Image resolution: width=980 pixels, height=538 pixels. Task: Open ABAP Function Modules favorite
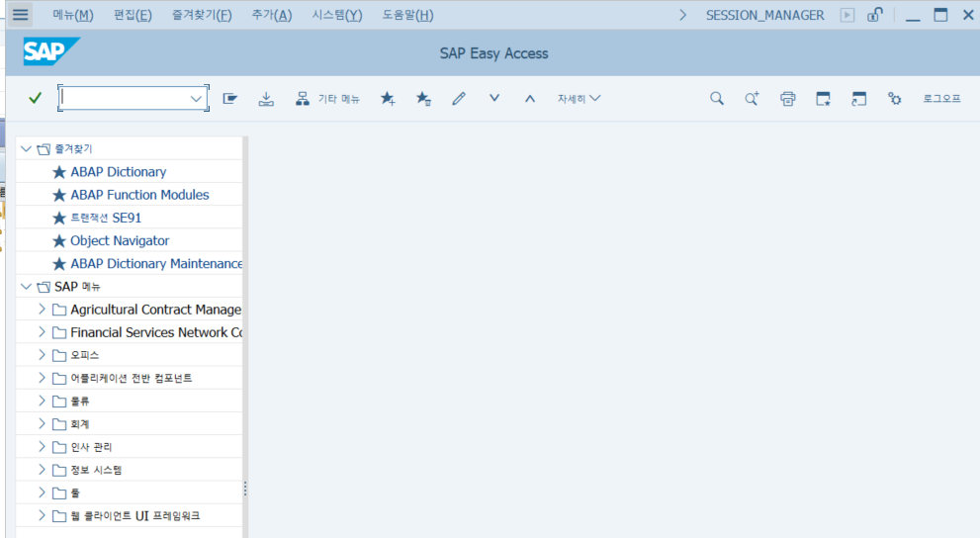click(139, 195)
